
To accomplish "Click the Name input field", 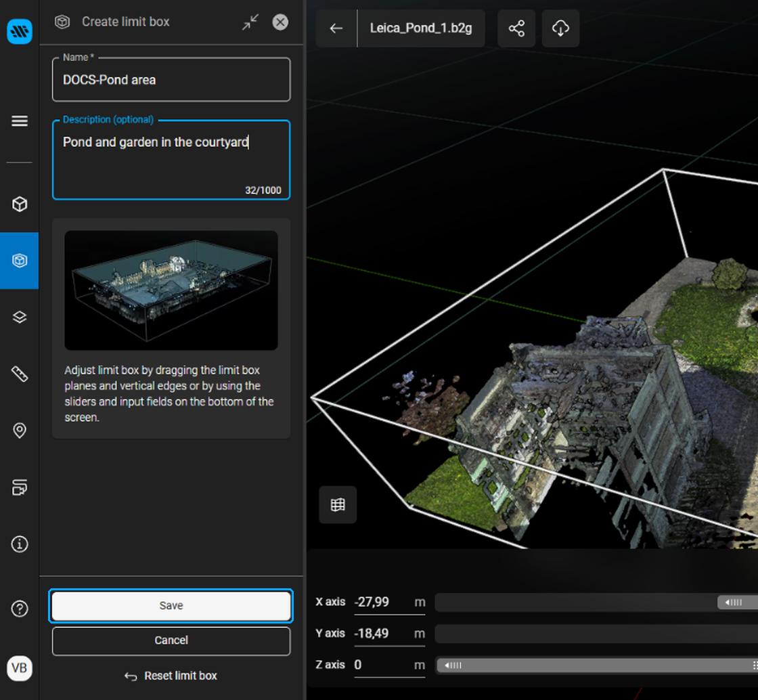I will (171, 80).
